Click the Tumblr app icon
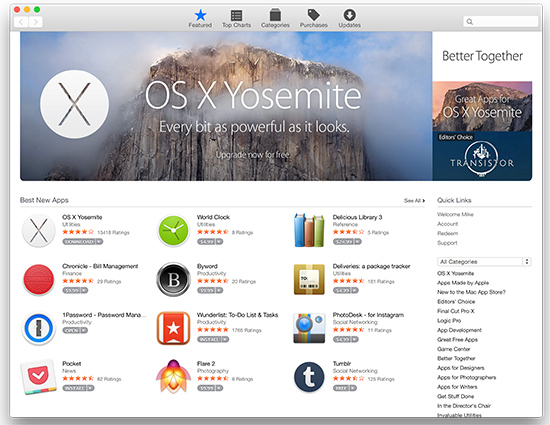Viewport: 550px width, 425px height. (309, 377)
